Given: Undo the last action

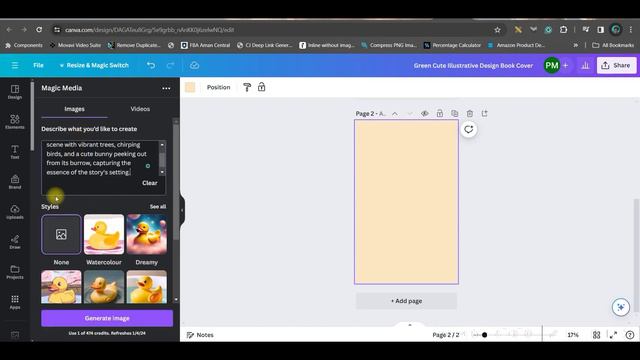Looking at the screenshot, I should [151, 65].
